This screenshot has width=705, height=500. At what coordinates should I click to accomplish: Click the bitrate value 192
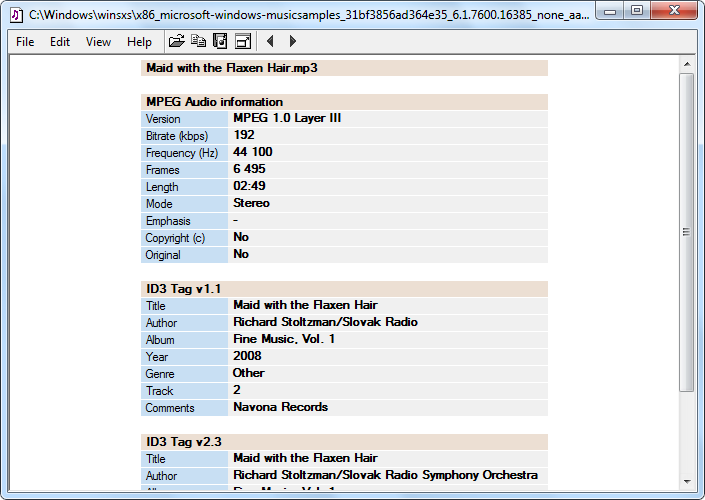point(244,135)
